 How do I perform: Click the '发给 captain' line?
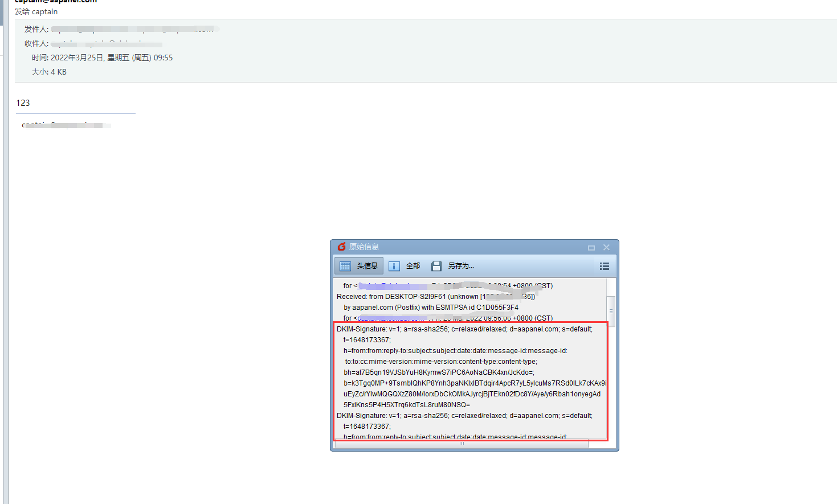pos(36,11)
